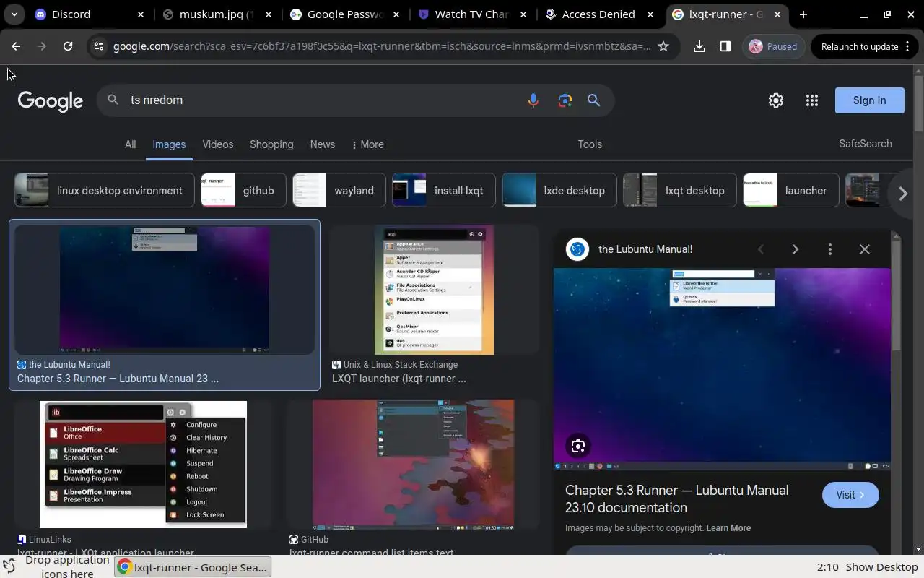Viewport: 924px width, 578px height.
Task: Click Show Desktop in the panel
Action: (881, 567)
